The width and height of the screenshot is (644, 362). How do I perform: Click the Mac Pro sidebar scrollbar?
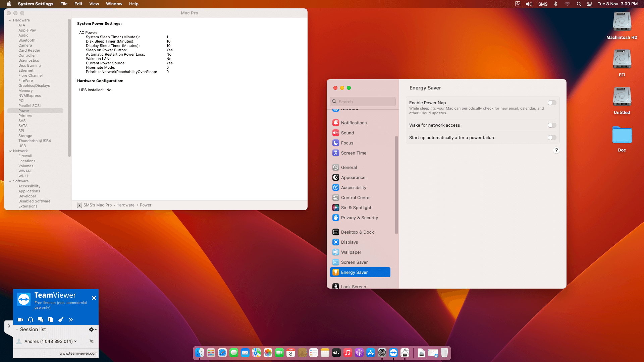pos(69,88)
